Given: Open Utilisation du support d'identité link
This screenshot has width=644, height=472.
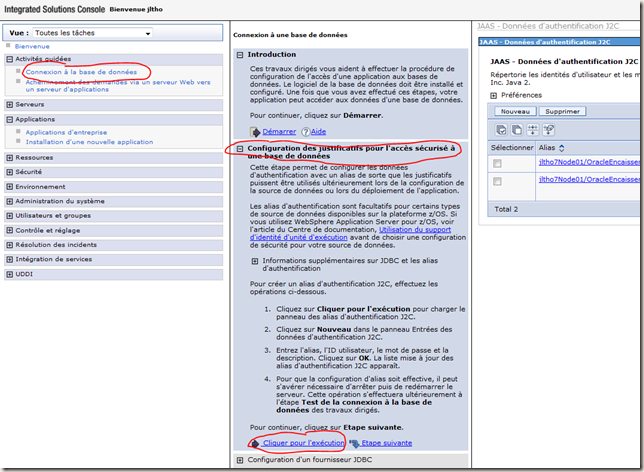Looking at the screenshot, I should click(x=350, y=233).
